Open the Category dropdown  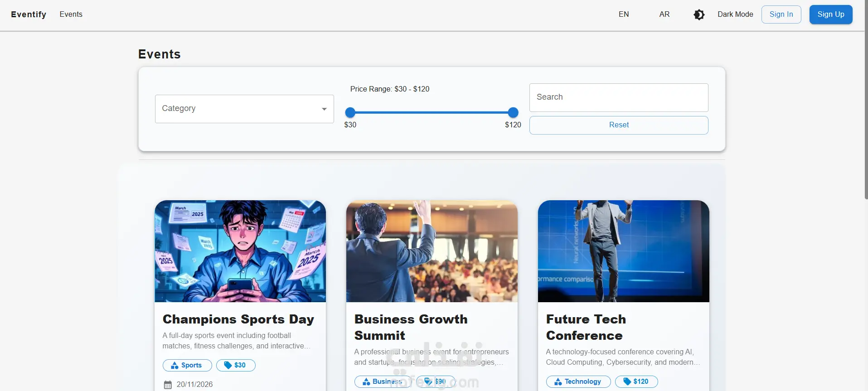[x=244, y=109]
